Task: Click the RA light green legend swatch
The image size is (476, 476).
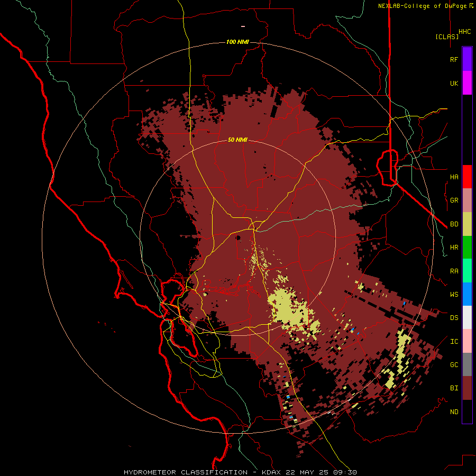Action: 467,270
